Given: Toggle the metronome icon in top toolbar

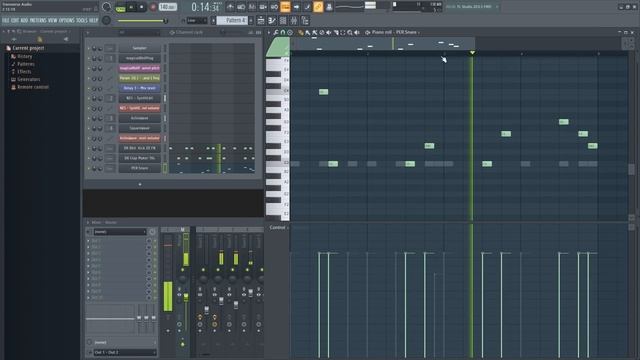Looking at the screenshot, I should [x=231, y=7].
